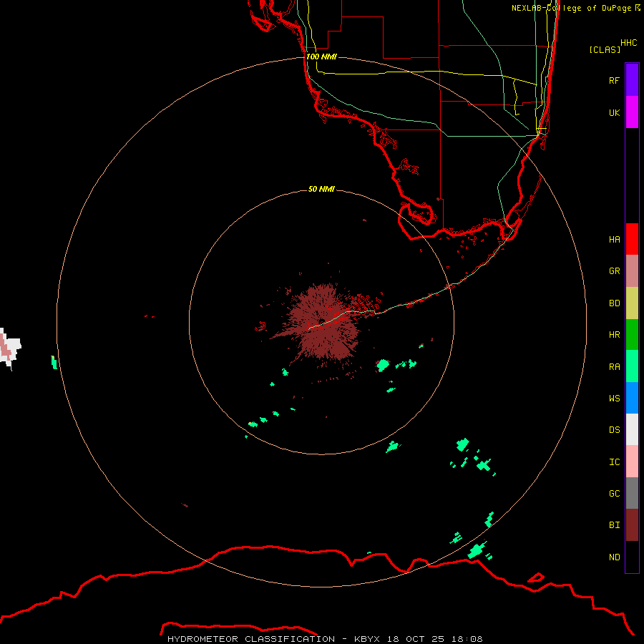Image resolution: width=644 pixels, height=644 pixels.
Task: Click the BD legend label
Action: [x=614, y=303]
